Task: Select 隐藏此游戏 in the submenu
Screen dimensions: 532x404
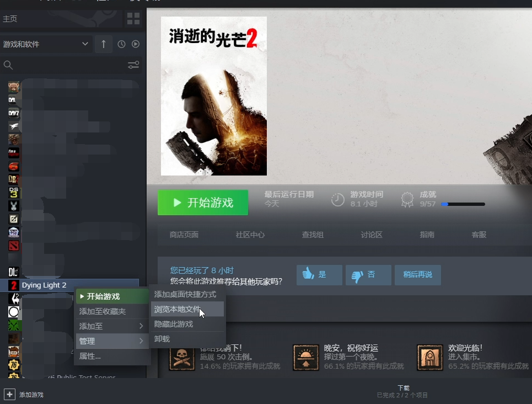Action: (x=187, y=324)
